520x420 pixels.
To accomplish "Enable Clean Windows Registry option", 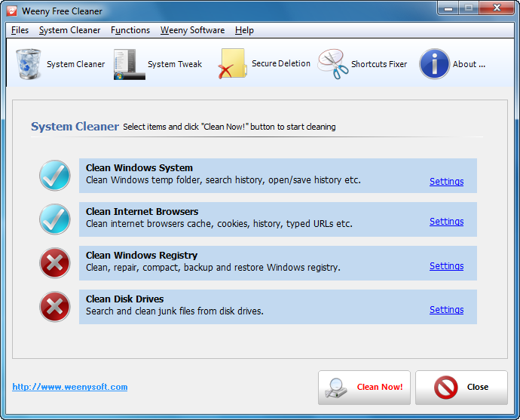I will point(55,263).
